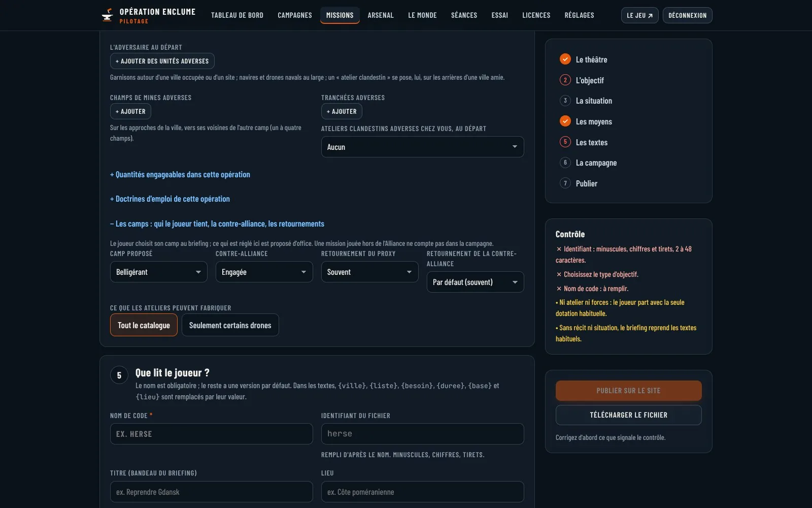812x508 pixels.
Task: Click the step 6 La campagne circle
Action: pyautogui.click(x=565, y=163)
